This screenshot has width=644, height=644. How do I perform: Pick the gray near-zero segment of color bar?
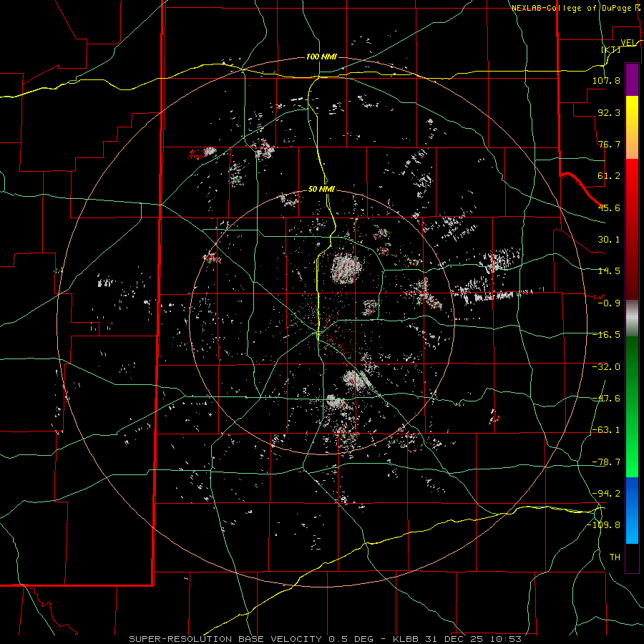[632, 318]
